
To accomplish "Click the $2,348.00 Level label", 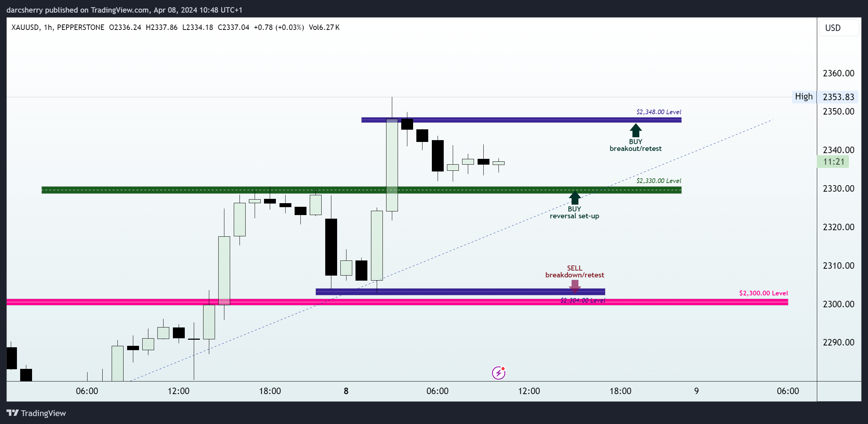I will (659, 112).
